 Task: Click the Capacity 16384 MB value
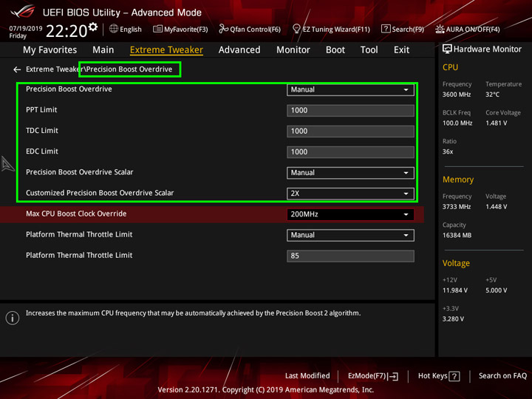(x=457, y=235)
